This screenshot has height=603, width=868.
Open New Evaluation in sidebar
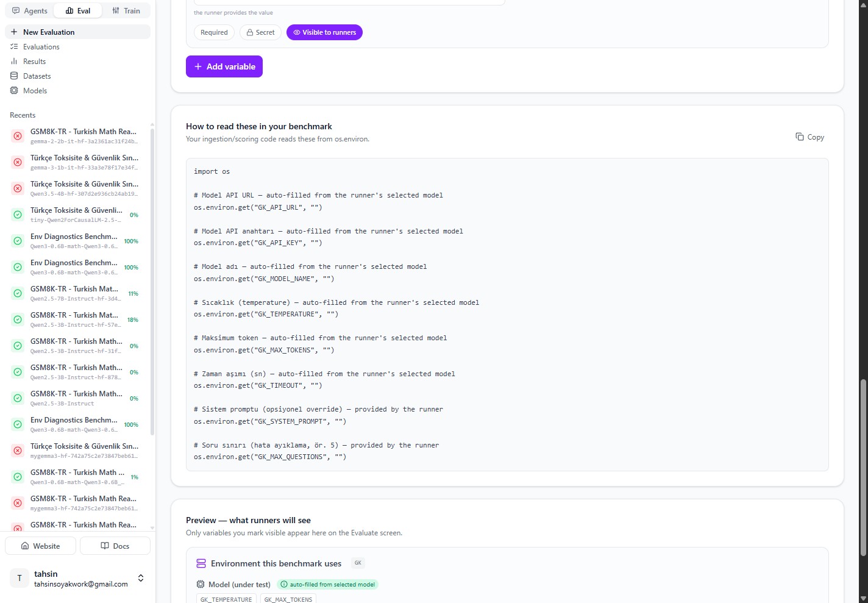77,32
